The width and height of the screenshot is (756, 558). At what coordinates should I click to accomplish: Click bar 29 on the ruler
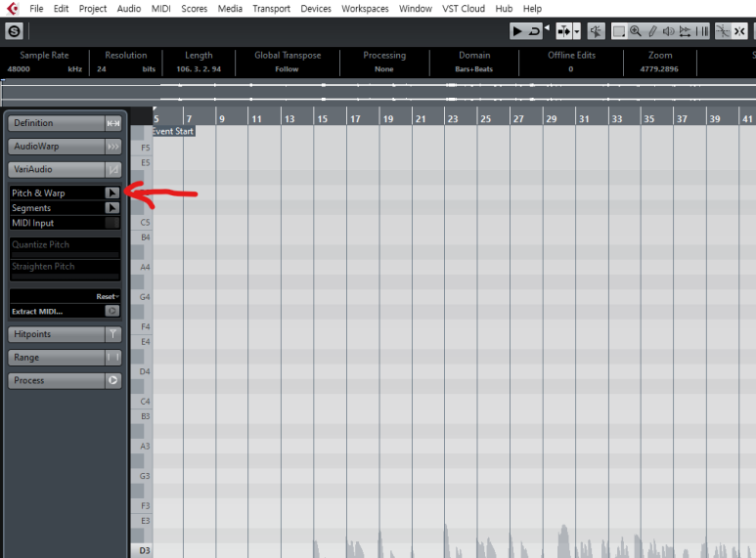point(551,118)
